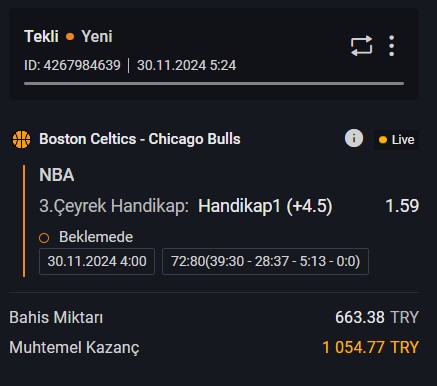
Task: Click the 30.11.2024 4:00 start time box
Action: coord(97,261)
